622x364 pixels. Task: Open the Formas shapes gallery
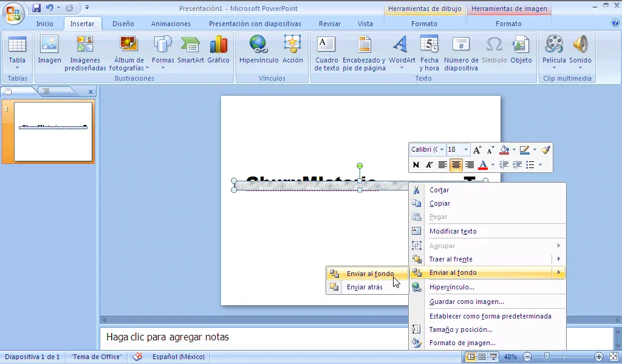coord(163,53)
